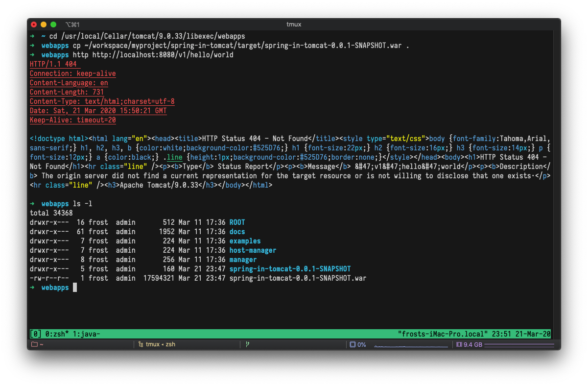Click the manager directory name in listing

point(243,260)
